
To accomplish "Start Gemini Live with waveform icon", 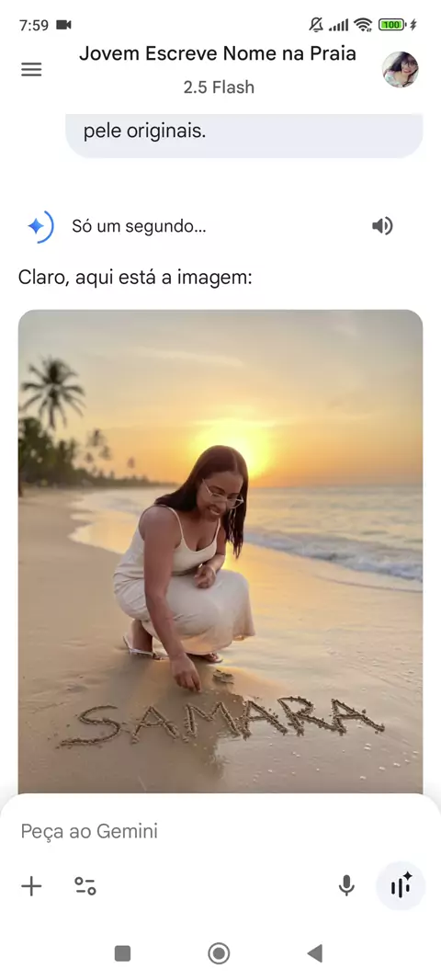I will [x=401, y=885].
